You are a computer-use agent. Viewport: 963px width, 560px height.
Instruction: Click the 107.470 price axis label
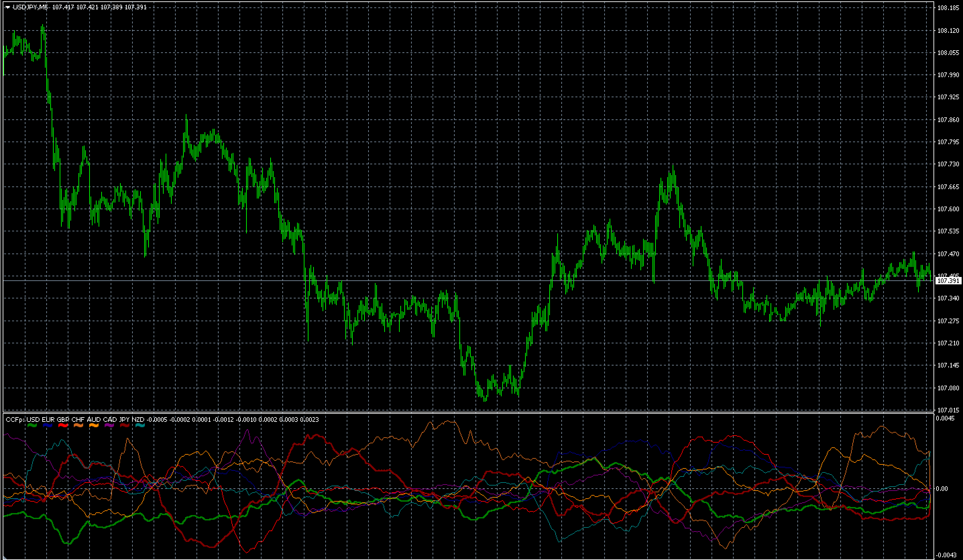tap(948, 254)
